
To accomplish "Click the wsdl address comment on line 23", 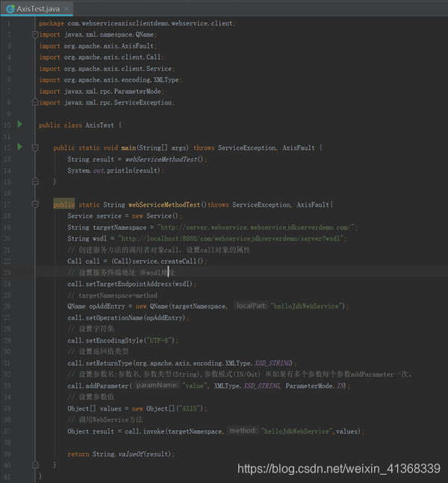I will click(122, 272).
